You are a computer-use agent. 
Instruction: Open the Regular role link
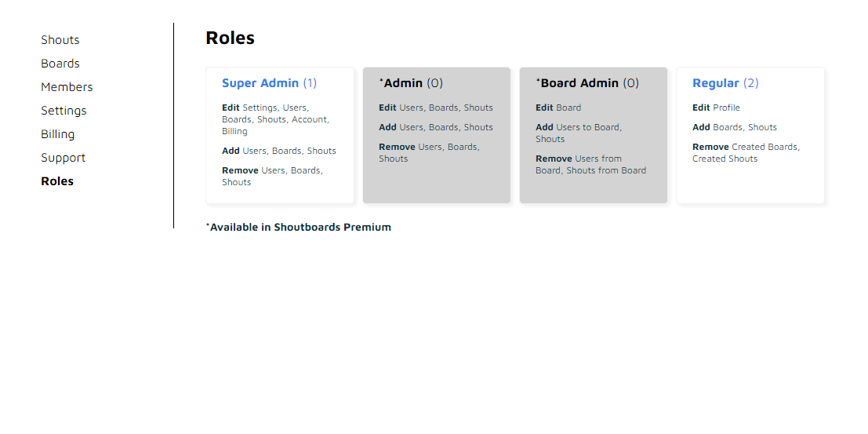pos(715,83)
